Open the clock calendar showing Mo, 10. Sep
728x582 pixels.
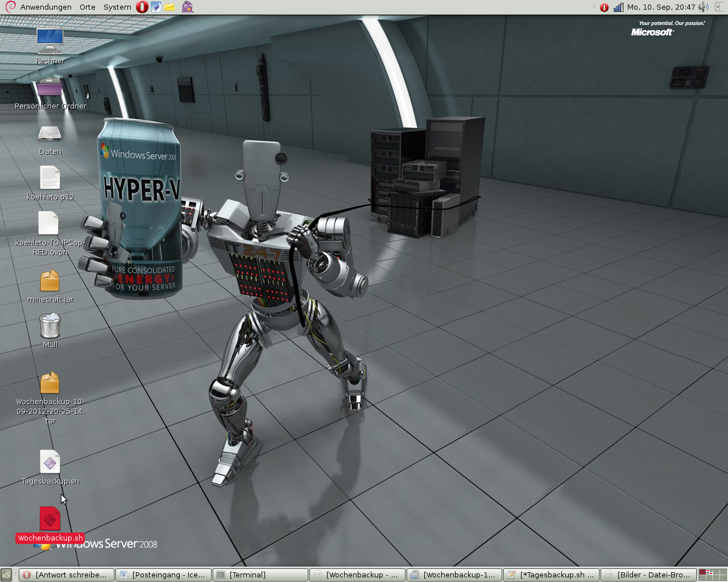661,7
